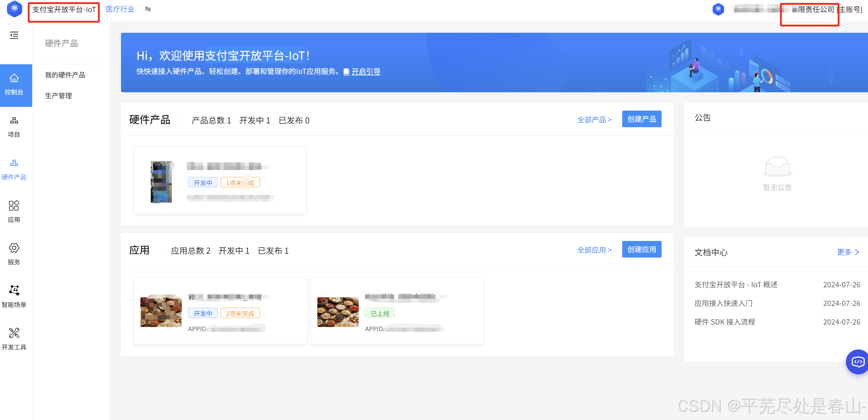This screenshot has width=868, height=420.
Task: Open the 服务 gear icon
Action: pos(14,248)
